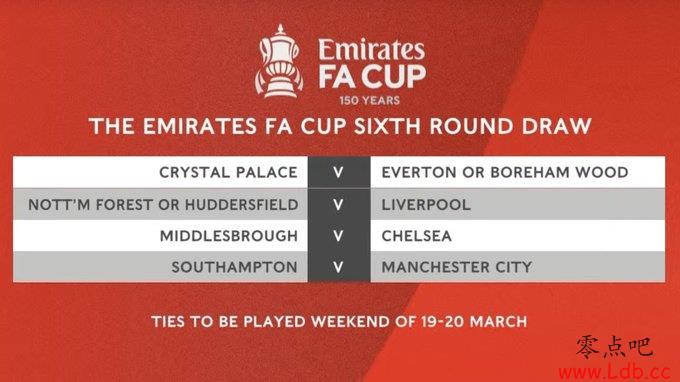Image resolution: width=680 pixels, height=382 pixels.
Task: Click the Crystal Palace team cell
Action: [160, 172]
